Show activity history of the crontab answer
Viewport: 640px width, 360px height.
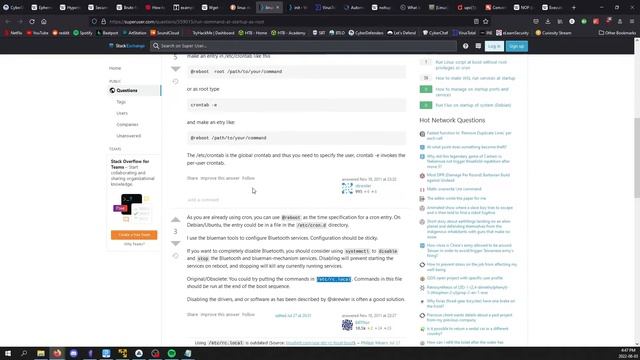point(176,82)
